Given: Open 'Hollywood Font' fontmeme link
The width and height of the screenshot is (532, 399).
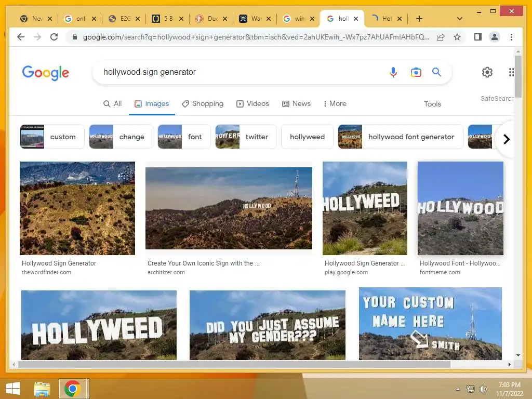Looking at the screenshot, I should (460, 263).
